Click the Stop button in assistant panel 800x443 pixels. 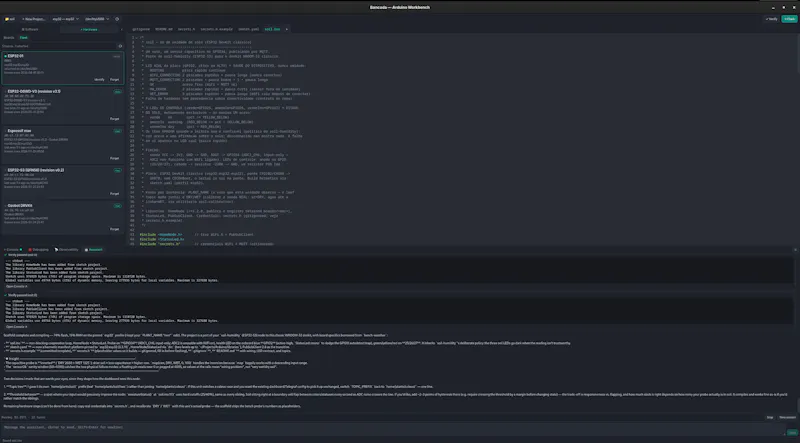pos(769,417)
